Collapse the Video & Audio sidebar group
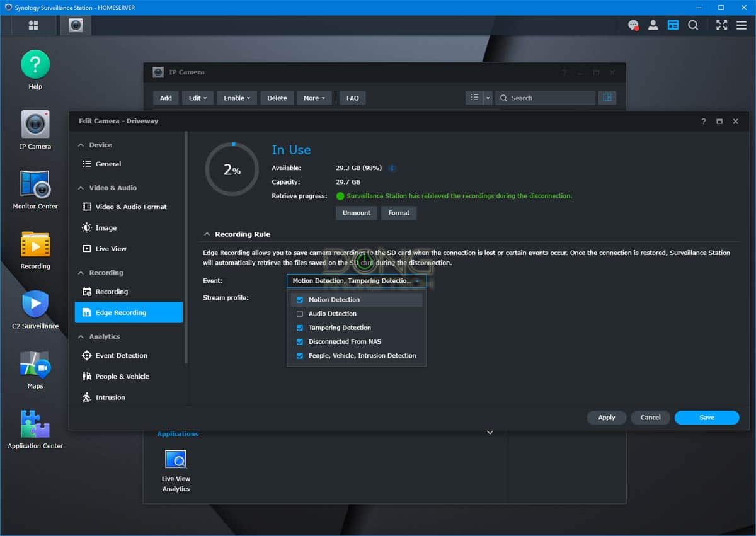This screenshot has width=756, height=536. [x=81, y=188]
